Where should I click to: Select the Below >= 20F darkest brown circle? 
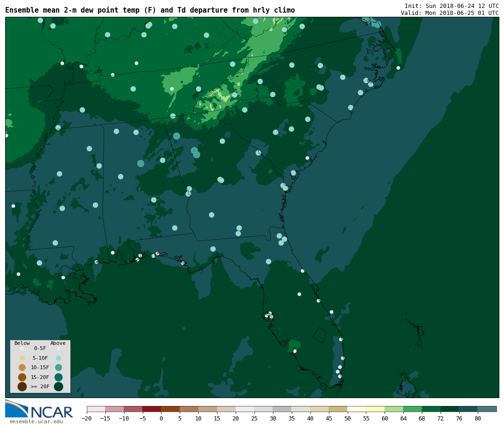(22, 386)
